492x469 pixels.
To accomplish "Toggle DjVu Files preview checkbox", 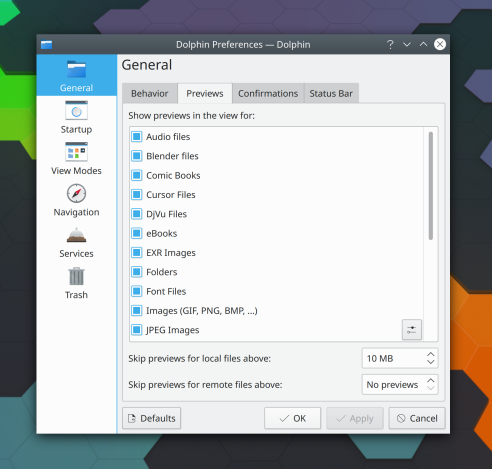I will pos(136,214).
